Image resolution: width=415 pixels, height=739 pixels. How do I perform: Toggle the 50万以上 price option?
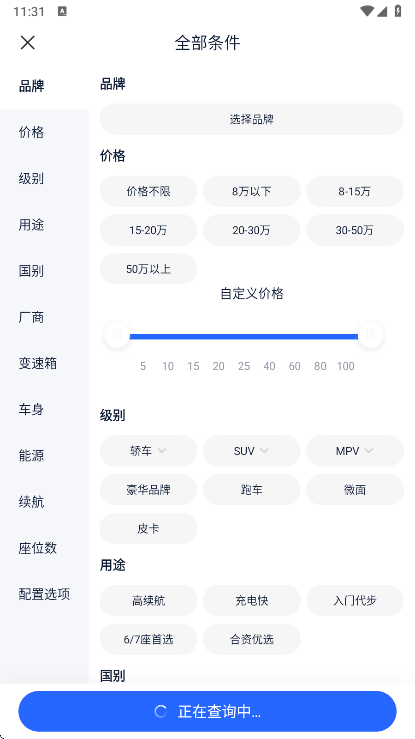tap(148, 269)
